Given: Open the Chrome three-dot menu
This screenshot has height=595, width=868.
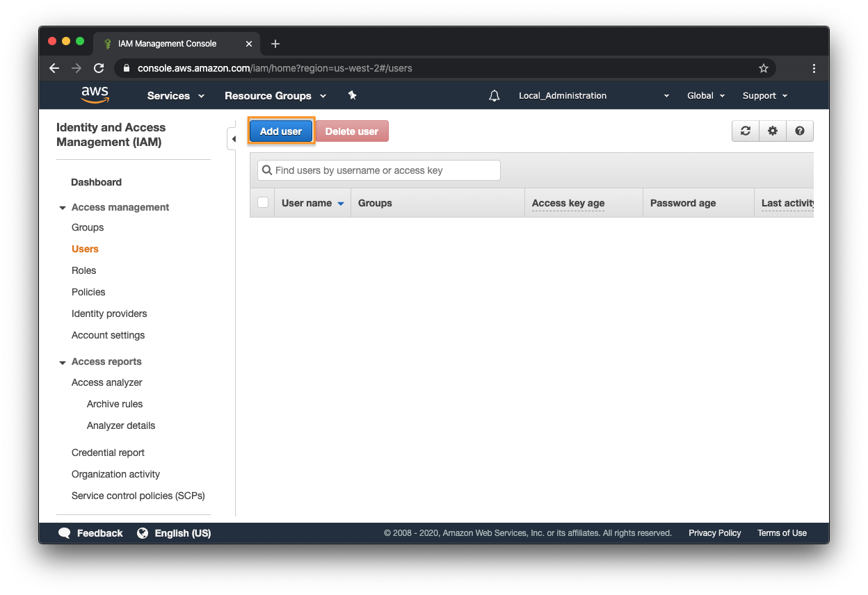Looking at the screenshot, I should 814,68.
